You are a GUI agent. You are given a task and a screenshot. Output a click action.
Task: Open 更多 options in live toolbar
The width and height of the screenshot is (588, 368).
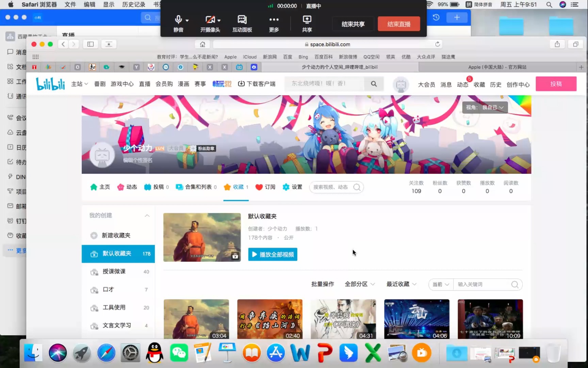pyautogui.click(x=274, y=24)
